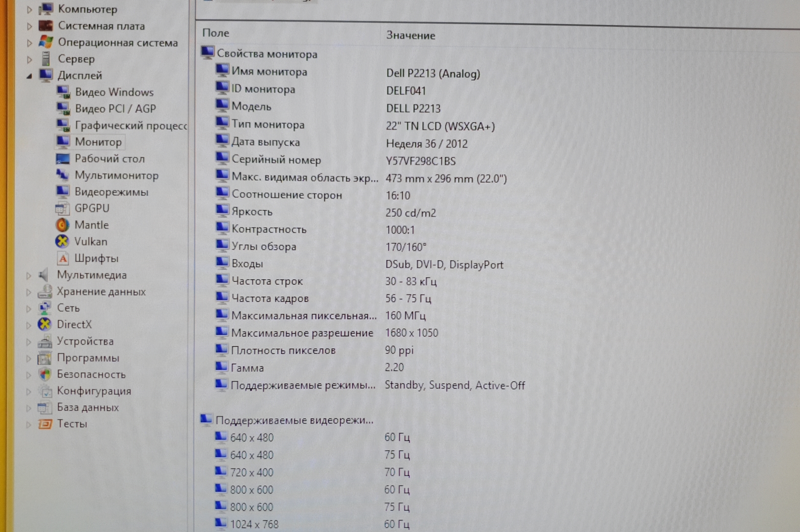Open the Vulkan icon

(62, 241)
